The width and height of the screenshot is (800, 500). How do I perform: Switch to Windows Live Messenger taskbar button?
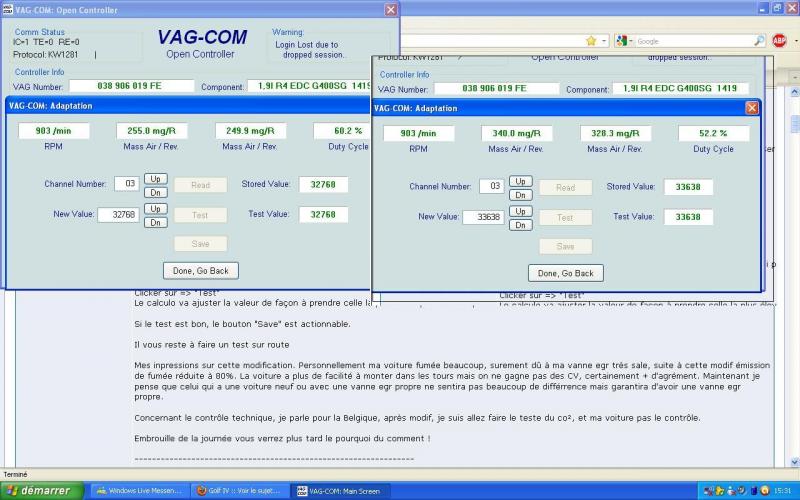(140, 491)
